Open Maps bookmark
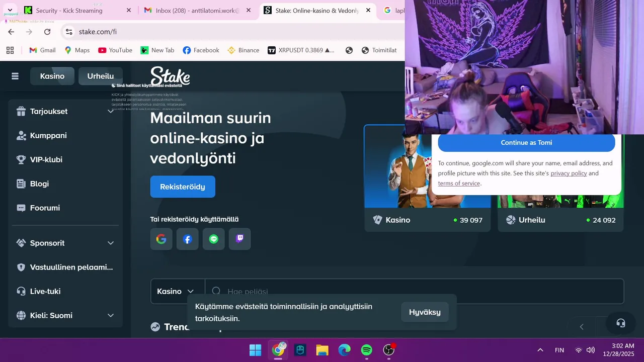Viewport: 644px width, 362px height. pos(77,50)
